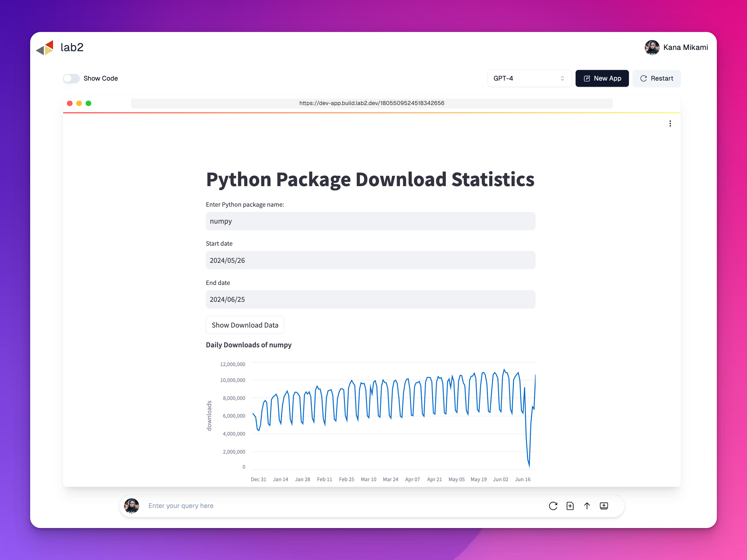Click the up arrow send icon
This screenshot has width=747, height=560.
click(587, 506)
